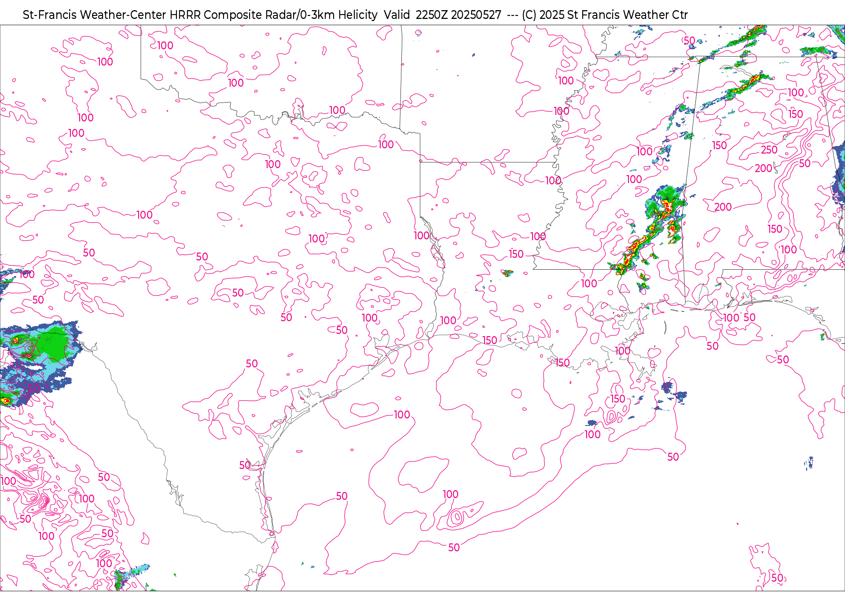Screen dimensions: 845x616
Task: Click the "St-Francis Weather-Center" title text
Action: (95, 15)
